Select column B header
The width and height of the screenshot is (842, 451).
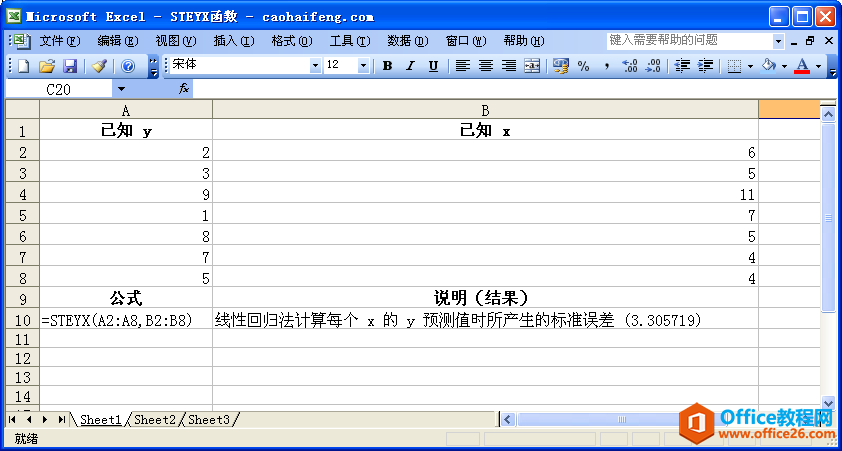(485, 110)
